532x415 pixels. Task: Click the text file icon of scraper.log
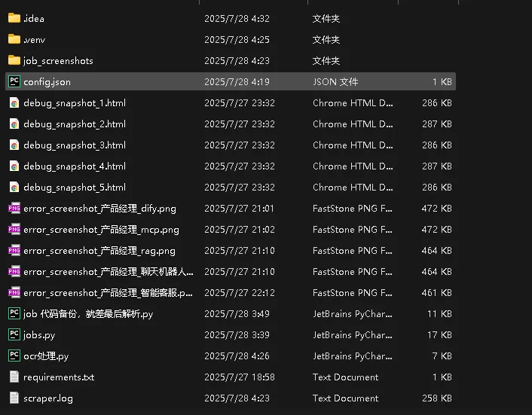coord(14,398)
